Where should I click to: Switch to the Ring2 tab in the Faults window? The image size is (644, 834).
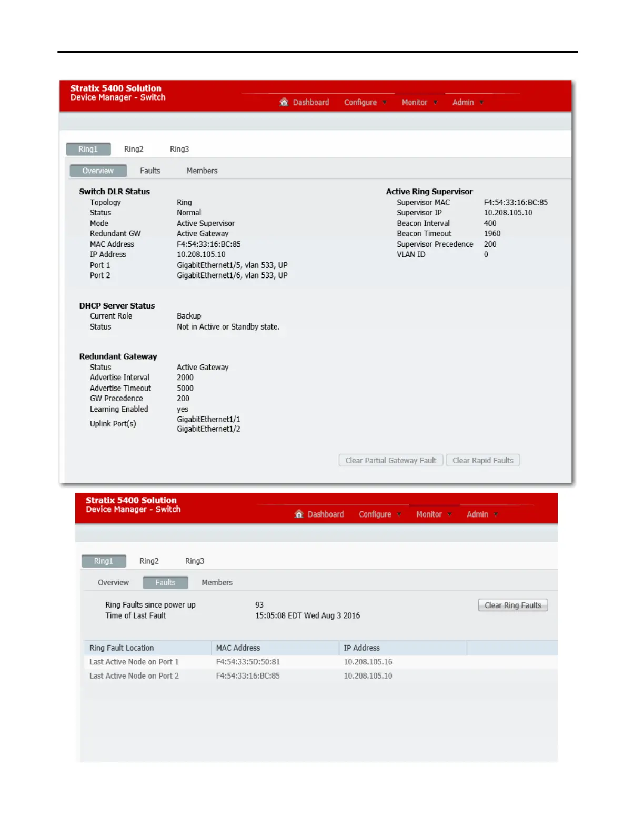(149, 561)
